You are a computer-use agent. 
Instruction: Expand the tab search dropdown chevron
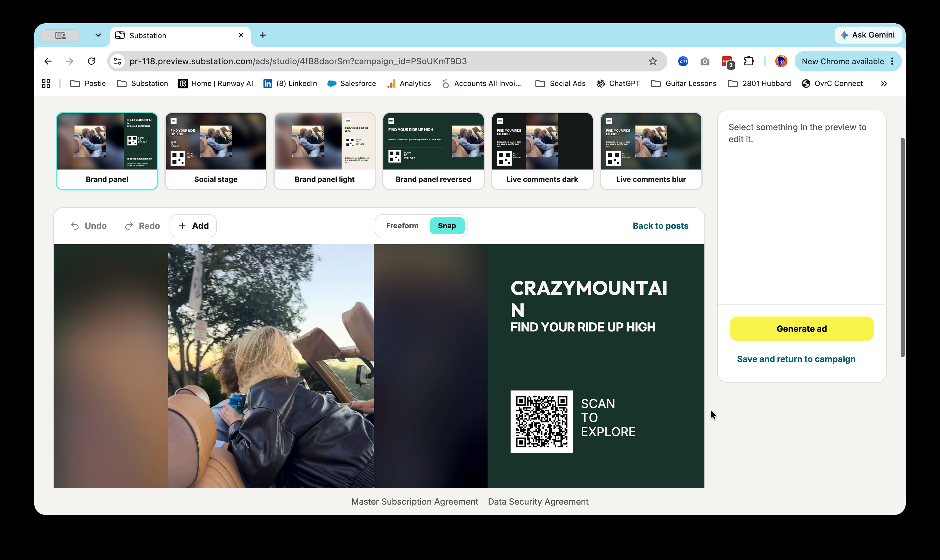tap(98, 35)
